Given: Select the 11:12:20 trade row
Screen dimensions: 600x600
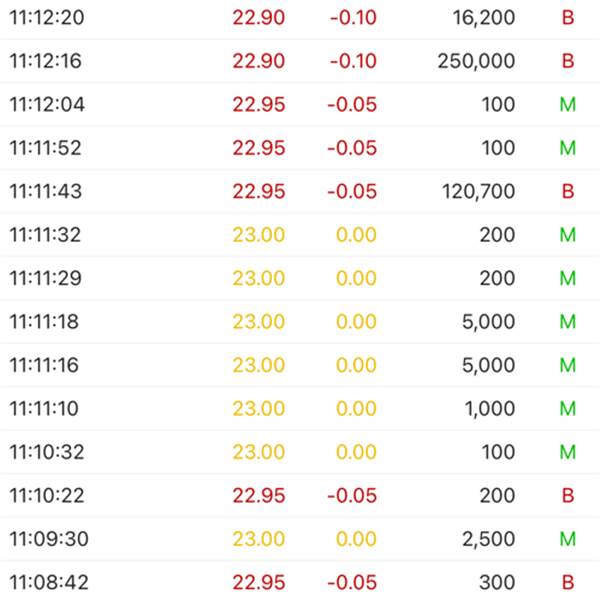Looking at the screenshot, I should [300, 18].
